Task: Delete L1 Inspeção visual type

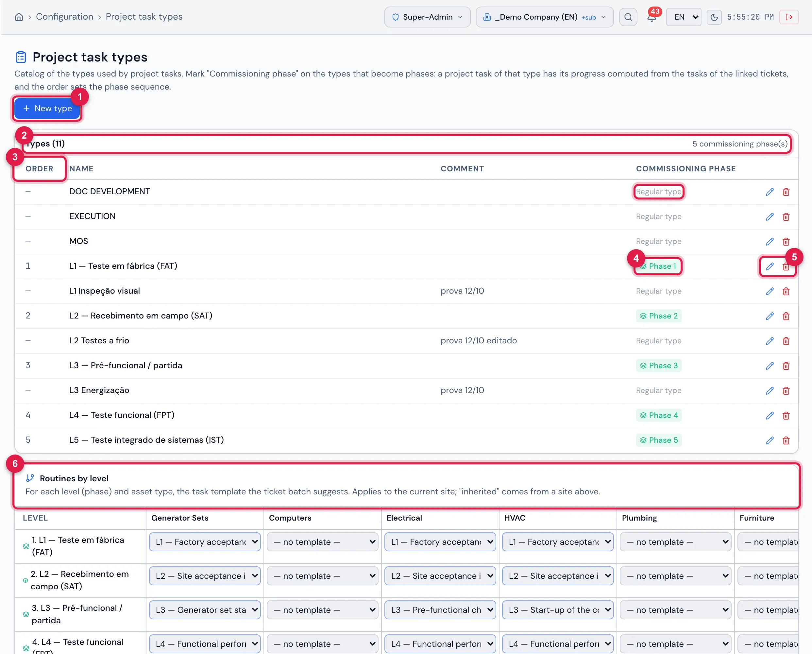Action: pyautogui.click(x=786, y=291)
